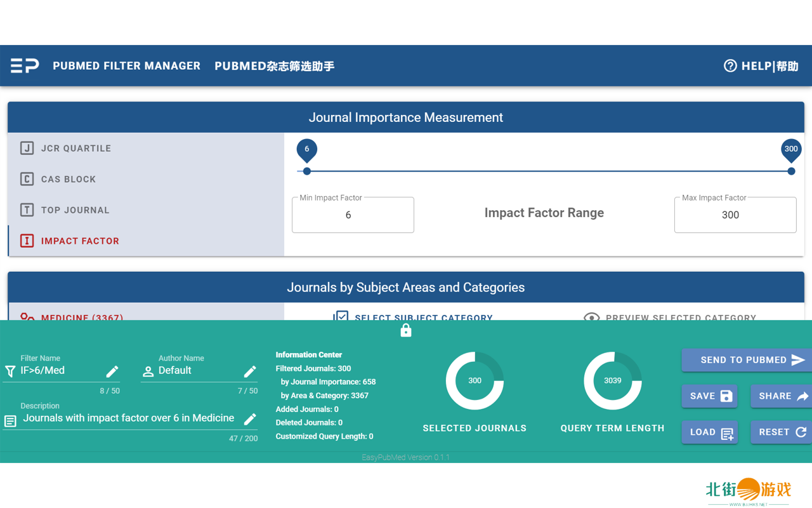The height and width of the screenshot is (508, 812).
Task: Select the JCR Quartile tab
Action: pos(76,148)
